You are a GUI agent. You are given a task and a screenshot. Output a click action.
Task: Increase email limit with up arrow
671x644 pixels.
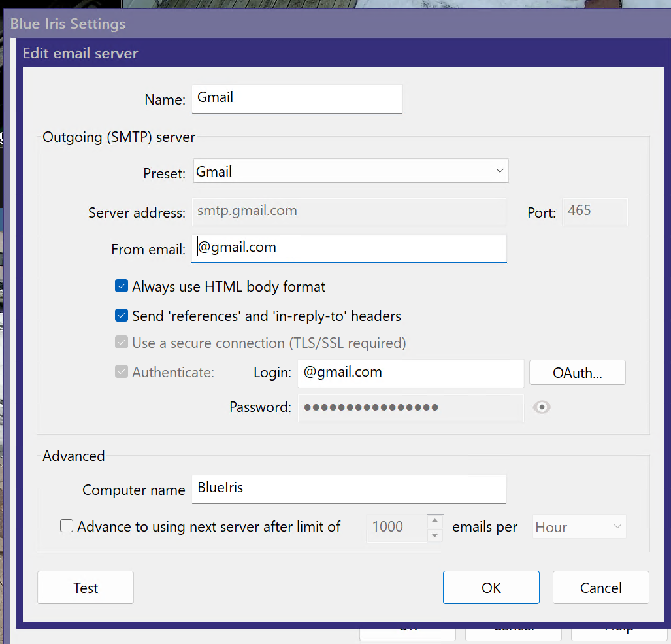click(x=436, y=520)
